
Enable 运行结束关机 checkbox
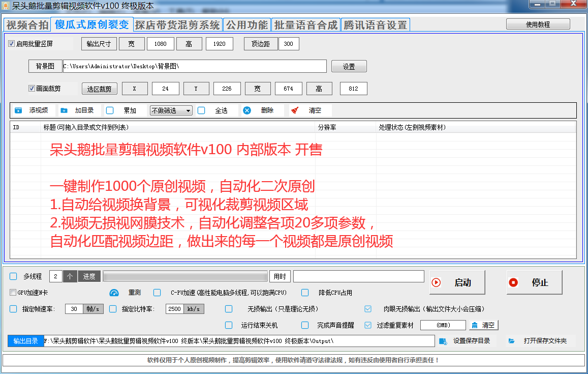pos(229,325)
